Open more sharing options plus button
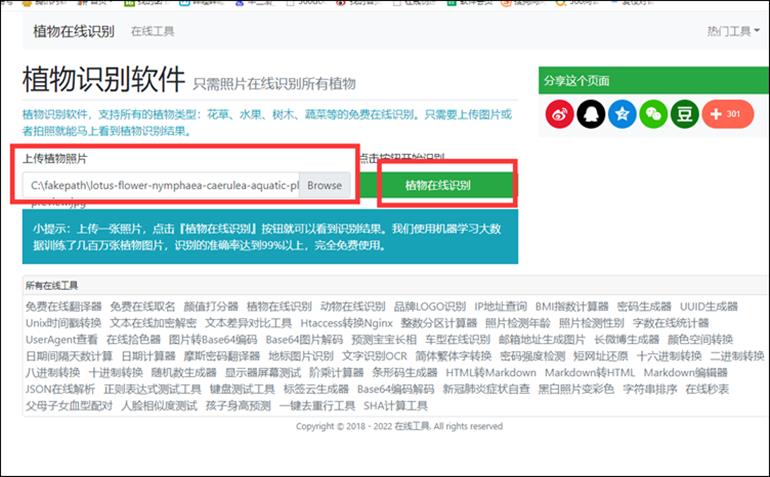This screenshot has width=770, height=477. tap(727, 114)
